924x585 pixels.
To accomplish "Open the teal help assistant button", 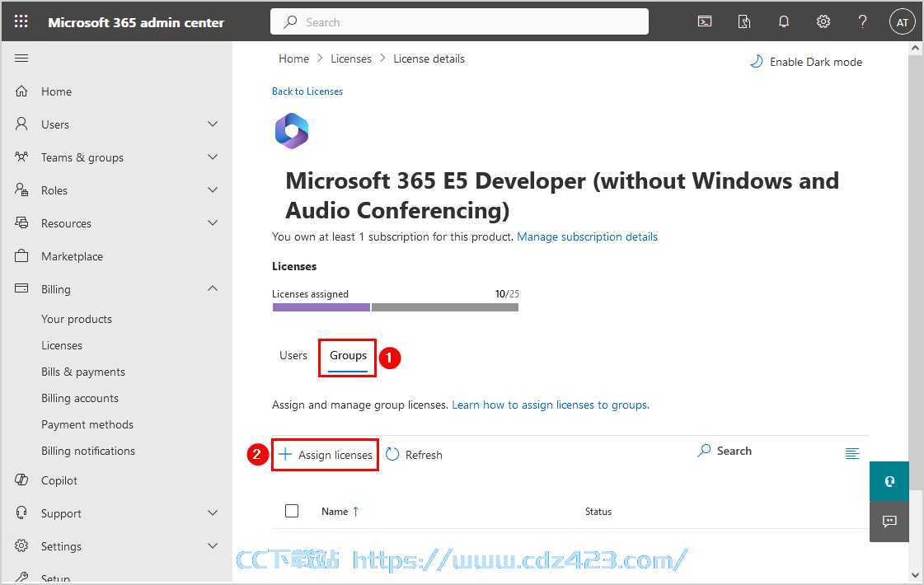I will click(889, 481).
